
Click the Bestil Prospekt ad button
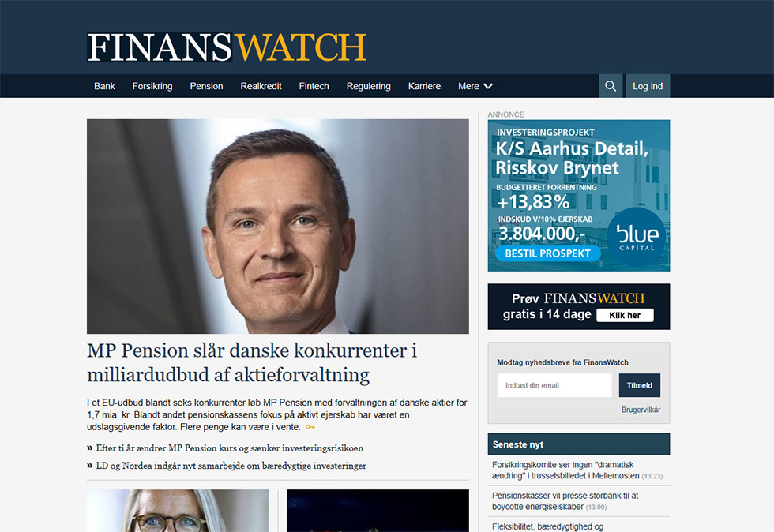547,253
